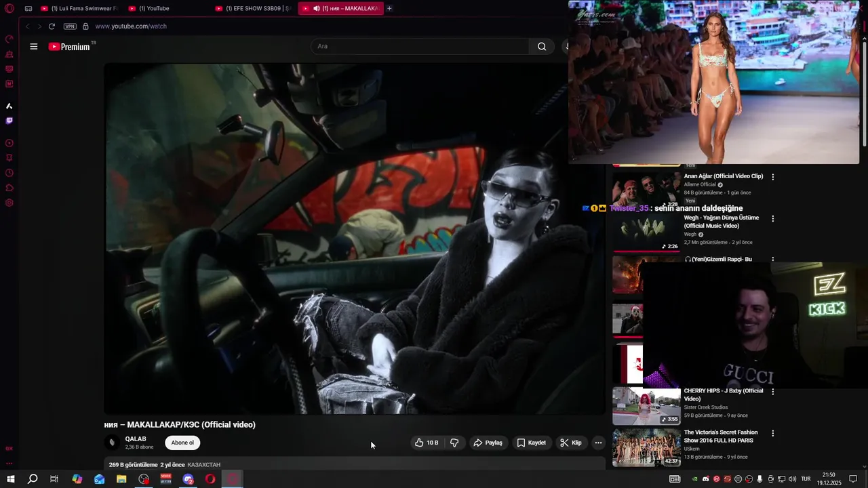Screen dimensions: 868x488
Task: Open a new tab with plus button
Action: pos(389,8)
